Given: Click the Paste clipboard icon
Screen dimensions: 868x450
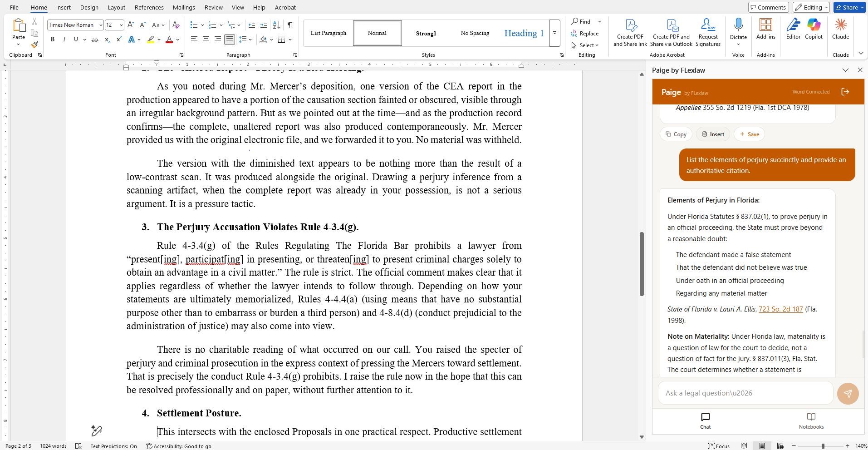Looking at the screenshot, I should [19, 26].
